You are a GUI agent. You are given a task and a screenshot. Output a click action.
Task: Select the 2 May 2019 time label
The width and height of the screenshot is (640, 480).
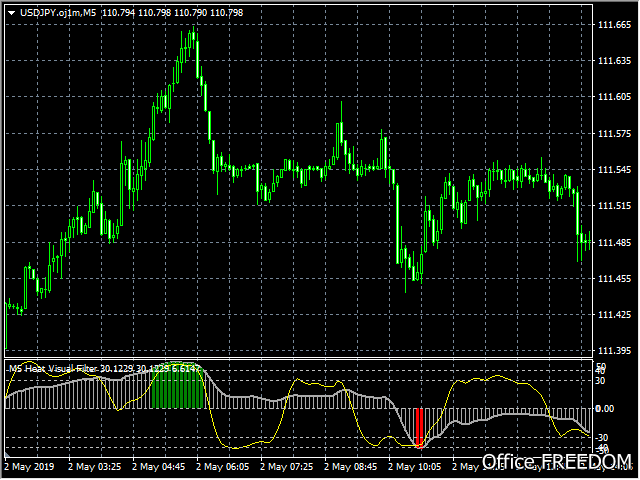coord(29,467)
